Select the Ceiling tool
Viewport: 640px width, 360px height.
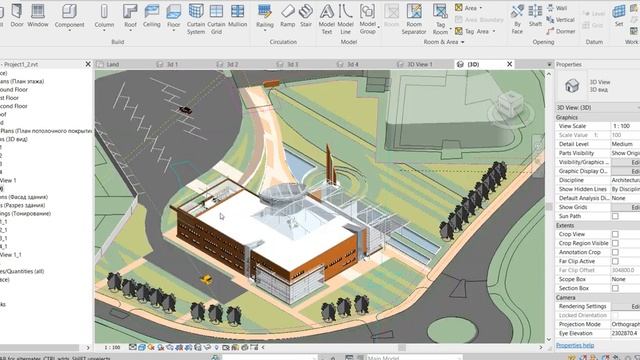point(151,16)
